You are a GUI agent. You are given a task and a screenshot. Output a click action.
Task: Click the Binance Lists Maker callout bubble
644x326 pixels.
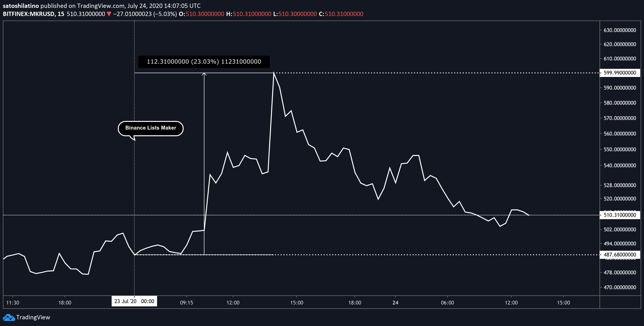point(151,128)
